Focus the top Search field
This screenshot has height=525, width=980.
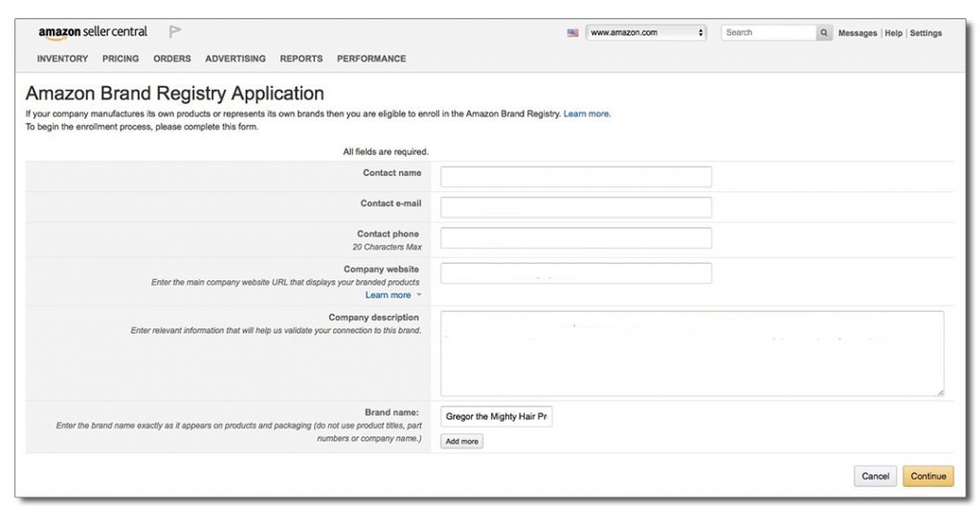[x=768, y=33]
